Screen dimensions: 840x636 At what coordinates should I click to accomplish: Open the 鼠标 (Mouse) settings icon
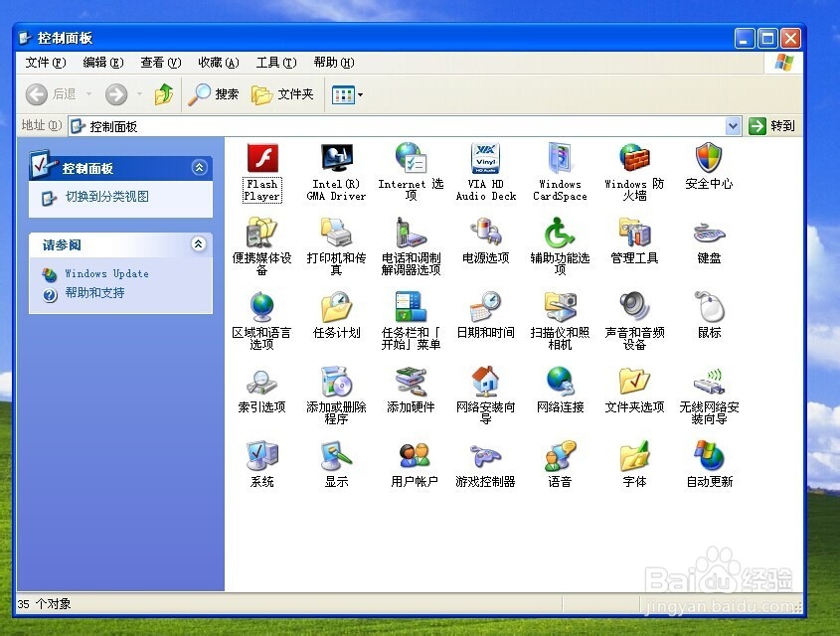(709, 307)
